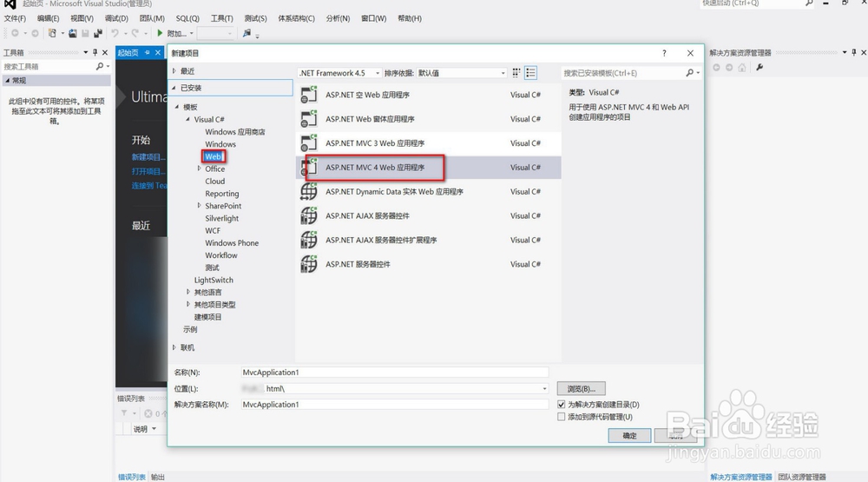The image size is (868, 482).
Task: Open the 调试(D) menu
Action: pyautogui.click(x=116, y=18)
